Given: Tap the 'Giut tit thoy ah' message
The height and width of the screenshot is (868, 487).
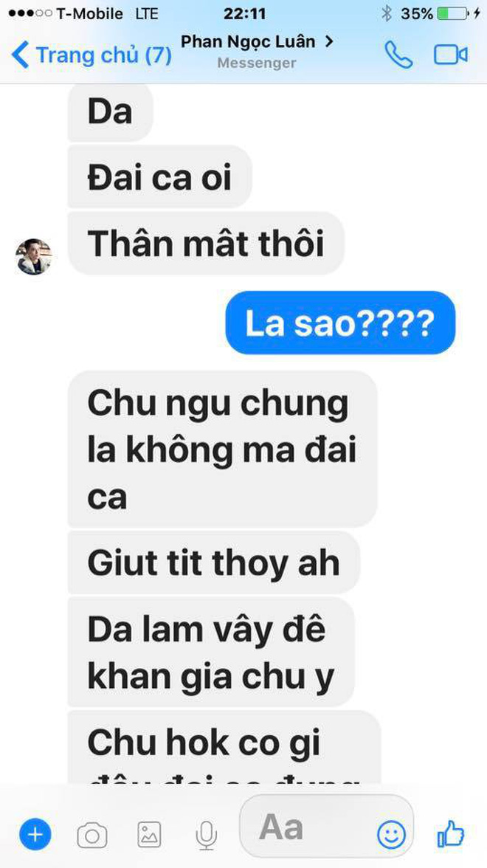Looking at the screenshot, I should [214, 562].
